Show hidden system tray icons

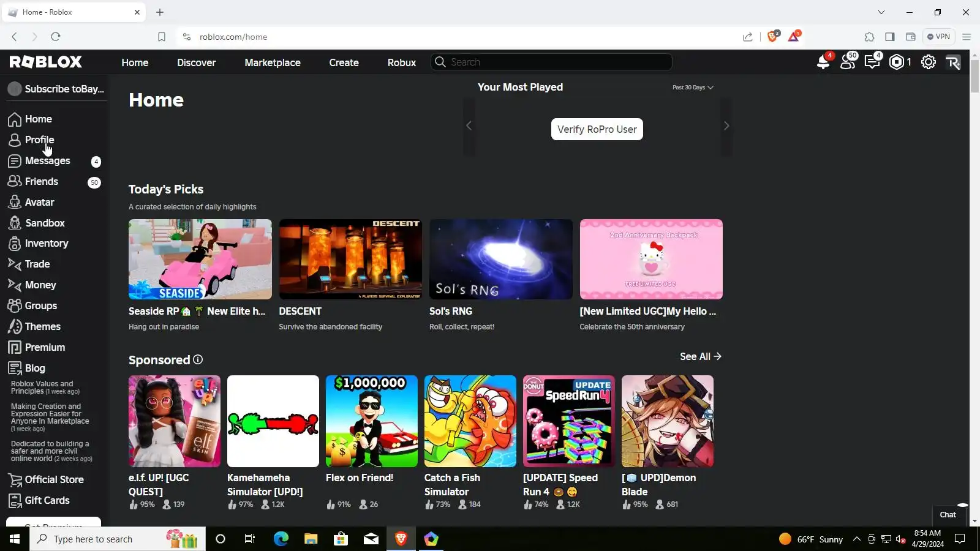pos(857,539)
